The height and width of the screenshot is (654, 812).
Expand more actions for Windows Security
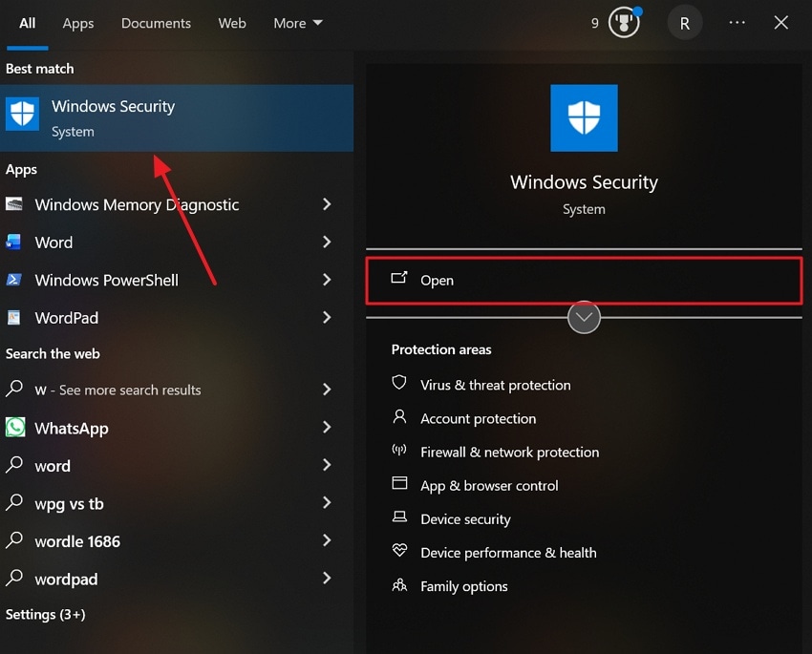(x=584, y=317)
